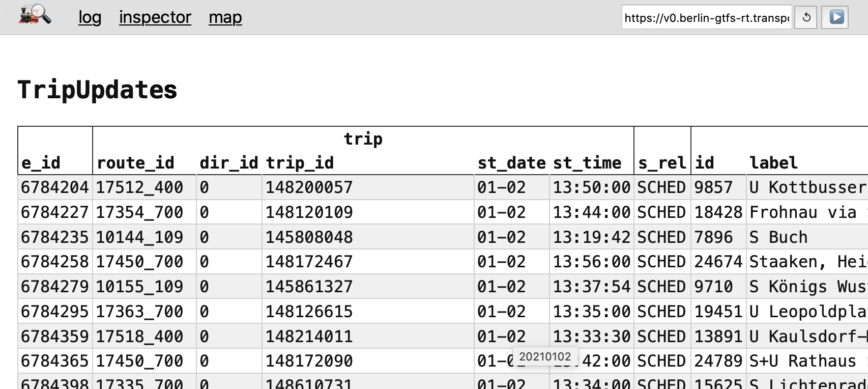Viewport: 868px width, 389px height.
Task: Click the st_time column header
Action: click(587, 163)
